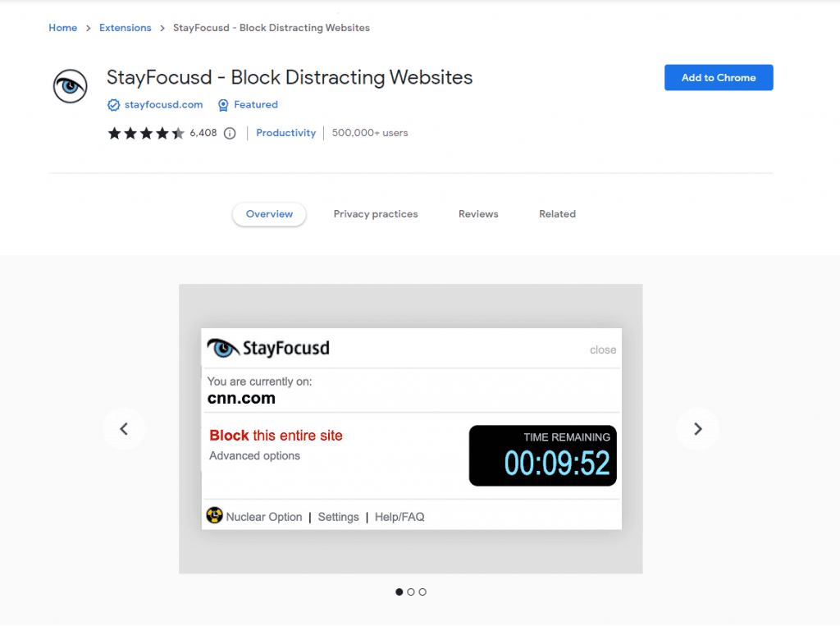The image size is (840, 626).
Task: Select the first carousel dot
Action: [399, 592]
